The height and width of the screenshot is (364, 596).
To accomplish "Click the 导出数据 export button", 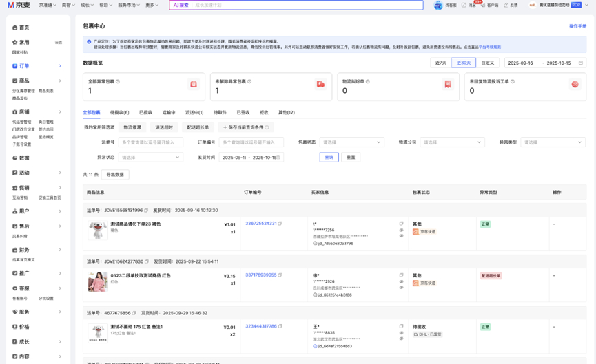I will (115, 175).
